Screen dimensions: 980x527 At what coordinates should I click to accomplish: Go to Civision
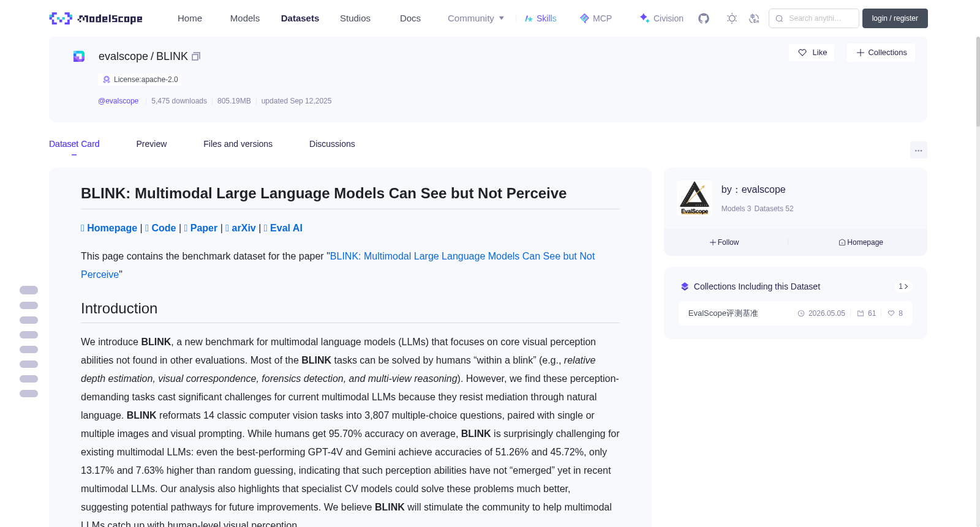point(661,18)
